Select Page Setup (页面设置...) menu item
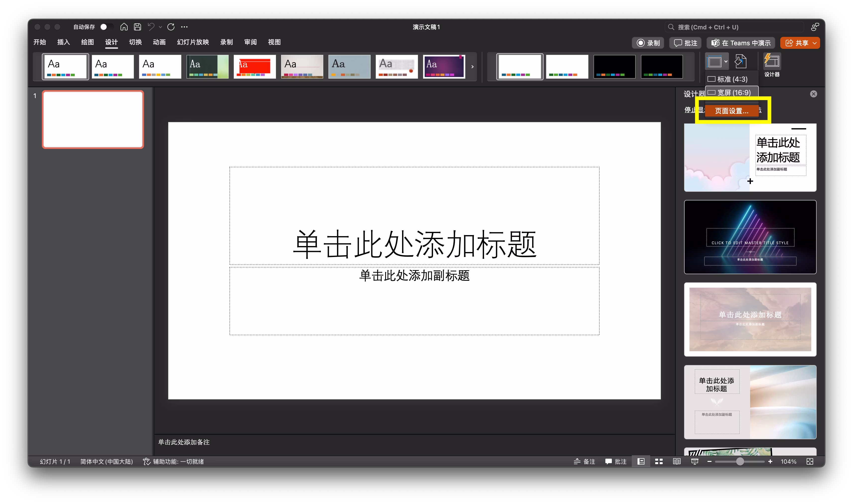This screenshot has height=504, width=853. coord(732,111)
